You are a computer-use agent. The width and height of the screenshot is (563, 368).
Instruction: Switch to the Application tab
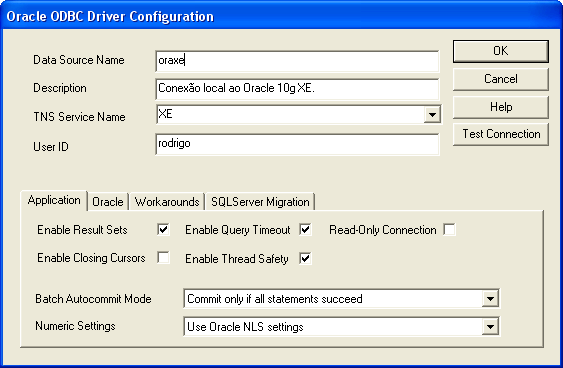54,200
